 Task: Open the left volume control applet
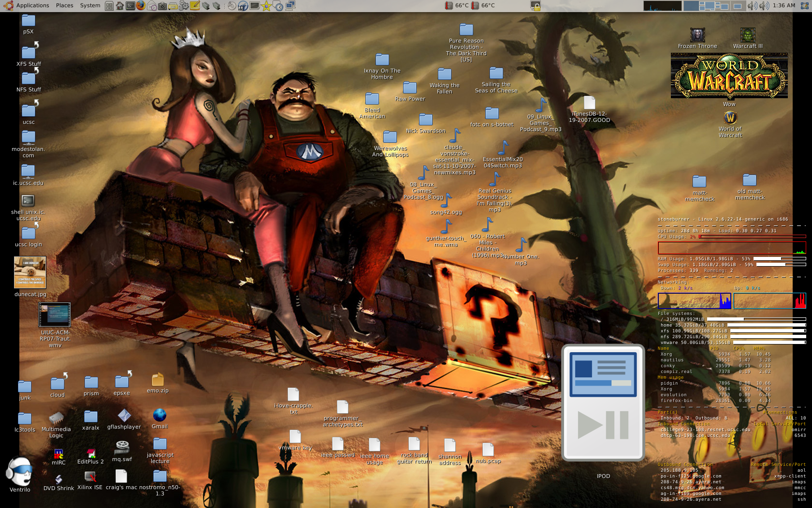tap(752, 6)
